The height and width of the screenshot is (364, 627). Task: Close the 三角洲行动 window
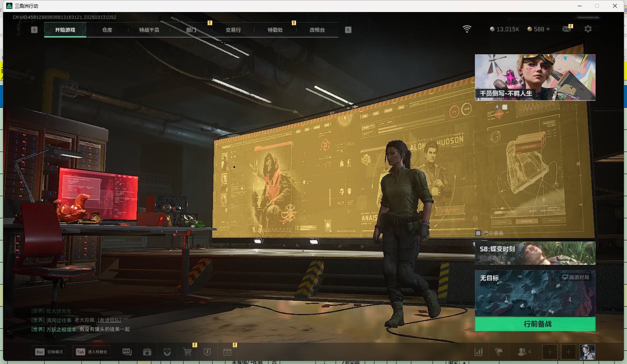(x=615, y=6)
